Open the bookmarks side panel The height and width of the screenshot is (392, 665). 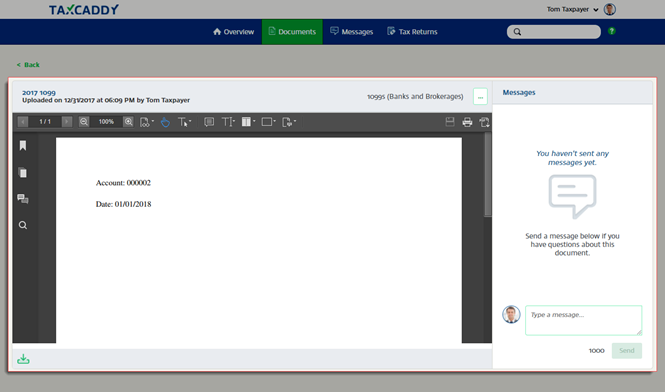pos(23,146)
